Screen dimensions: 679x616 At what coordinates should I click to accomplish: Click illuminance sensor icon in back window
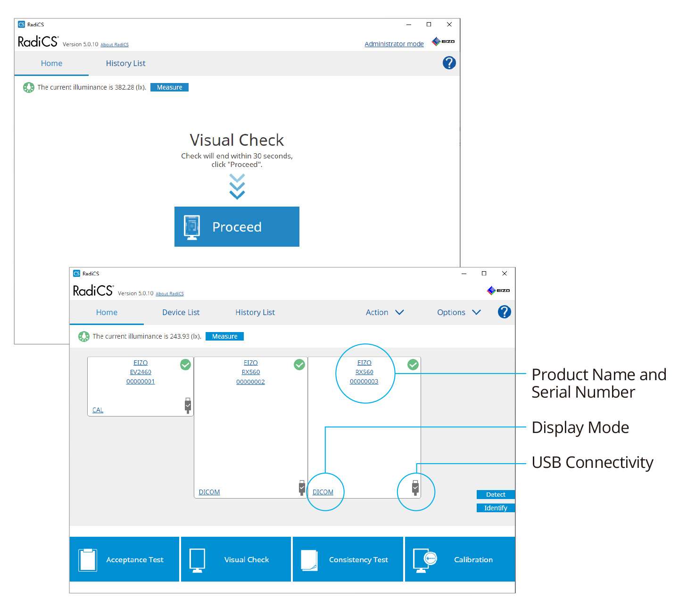29,87
